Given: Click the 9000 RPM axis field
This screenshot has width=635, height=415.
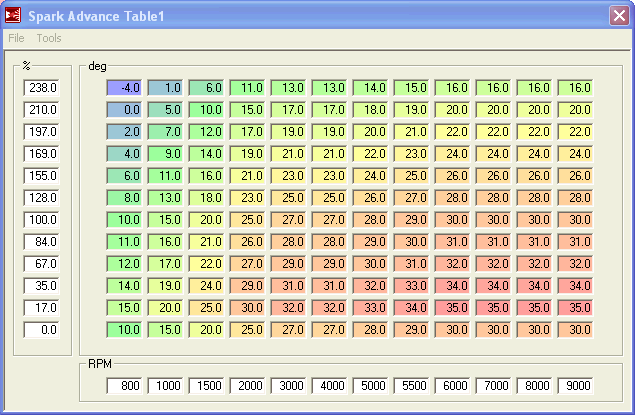Looking at the screenshot, I should (576, 386).
